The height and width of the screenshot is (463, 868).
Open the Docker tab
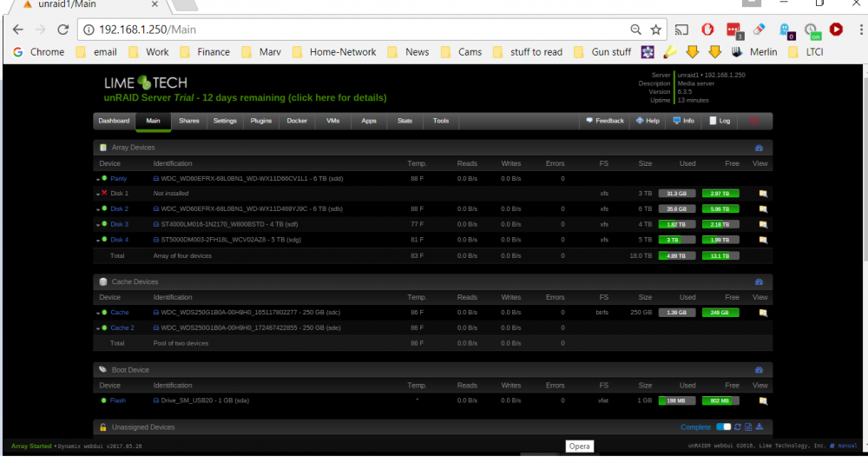[297, 121]
